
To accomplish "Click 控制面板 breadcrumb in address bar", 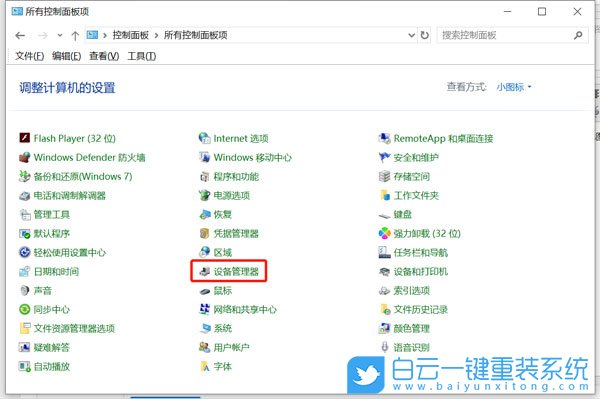I will pos(130,35).
